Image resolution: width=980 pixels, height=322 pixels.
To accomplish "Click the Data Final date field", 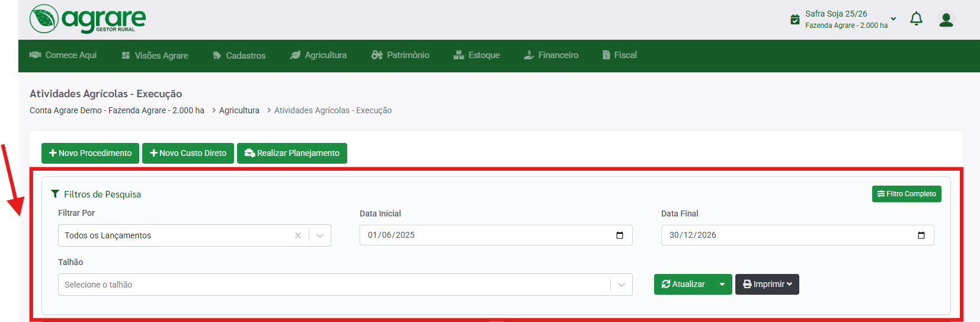I will (x=798, y=235).
